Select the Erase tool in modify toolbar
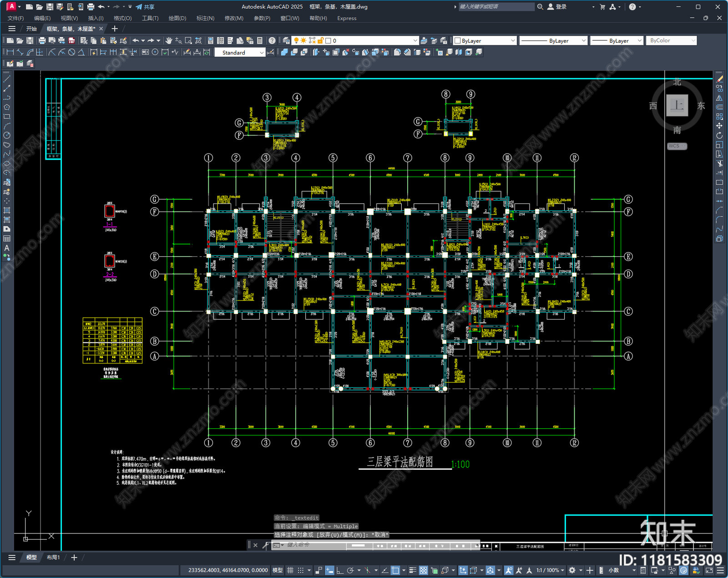The image size is (728, 578). (x=719, y=79)
